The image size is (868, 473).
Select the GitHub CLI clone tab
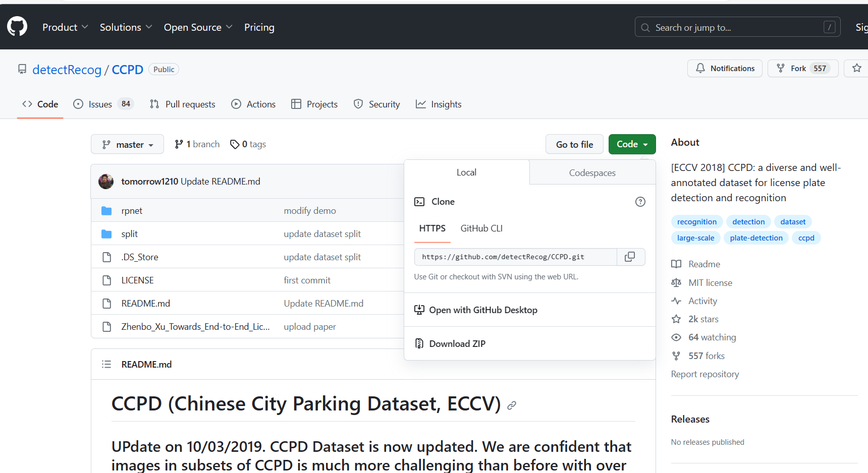click(481, 228)
